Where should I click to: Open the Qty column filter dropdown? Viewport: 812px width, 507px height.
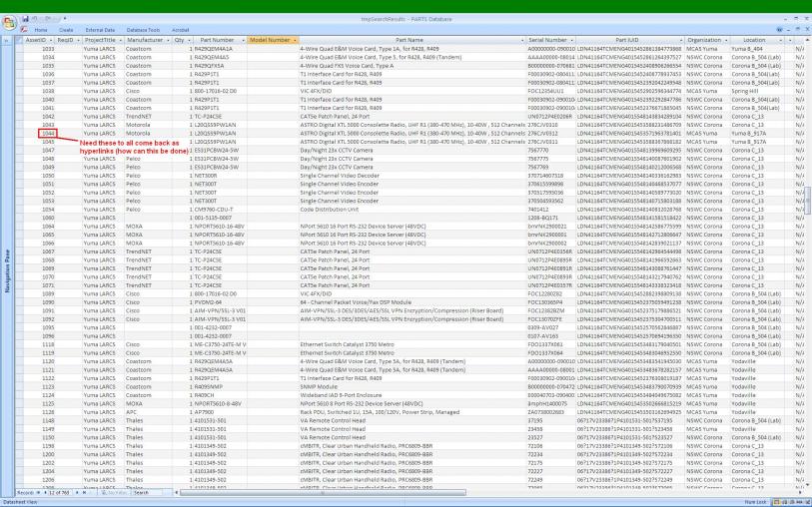point(189,40)
